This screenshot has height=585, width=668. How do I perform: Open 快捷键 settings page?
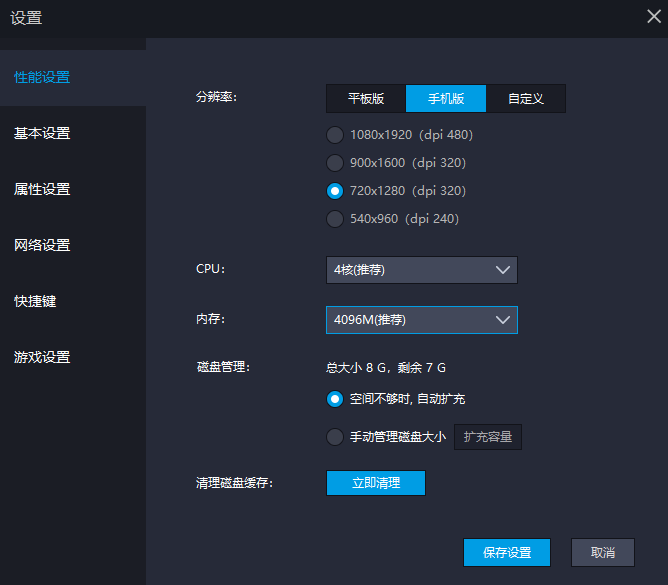[x=35, y=302]
